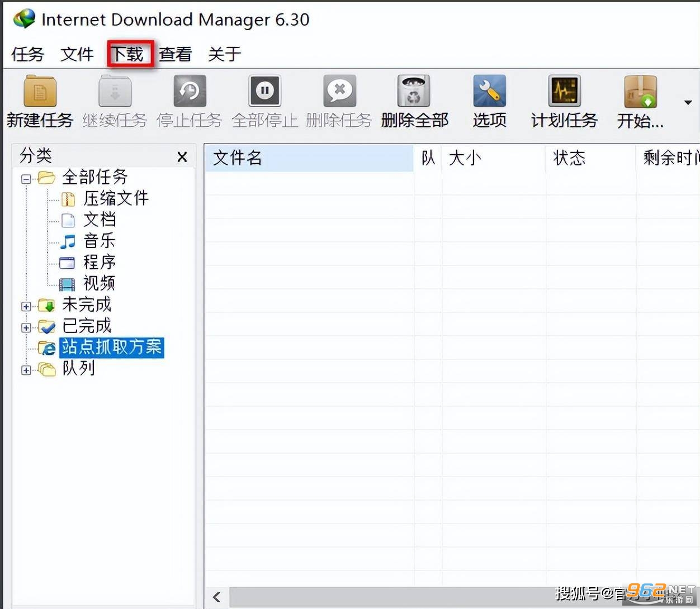Image resolution: width=700 pixels, height=609 pixels.
Task: Select the 文档 document icon
Action: coord(68,220)
